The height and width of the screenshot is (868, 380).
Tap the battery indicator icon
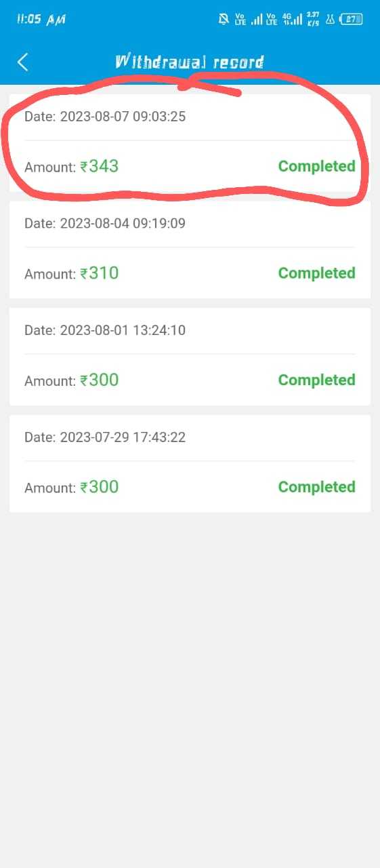click(351, 20)
